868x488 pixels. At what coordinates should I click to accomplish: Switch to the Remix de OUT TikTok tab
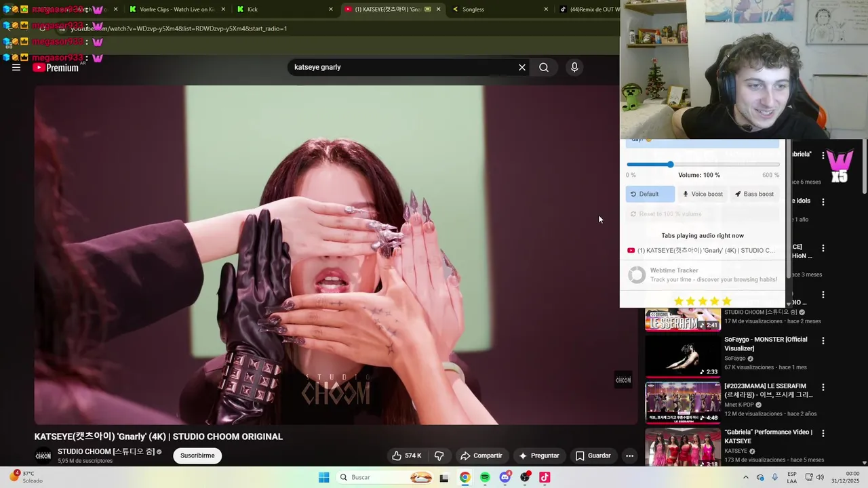(587, 9)
